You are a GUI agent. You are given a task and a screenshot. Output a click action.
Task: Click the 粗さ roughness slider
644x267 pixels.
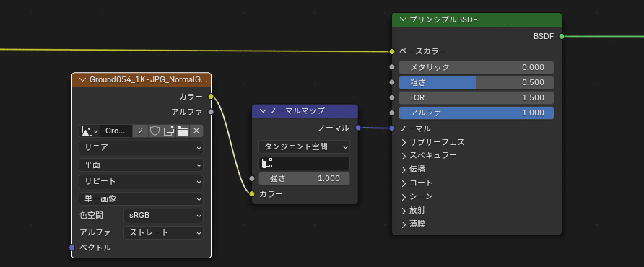tap(477, 82)
